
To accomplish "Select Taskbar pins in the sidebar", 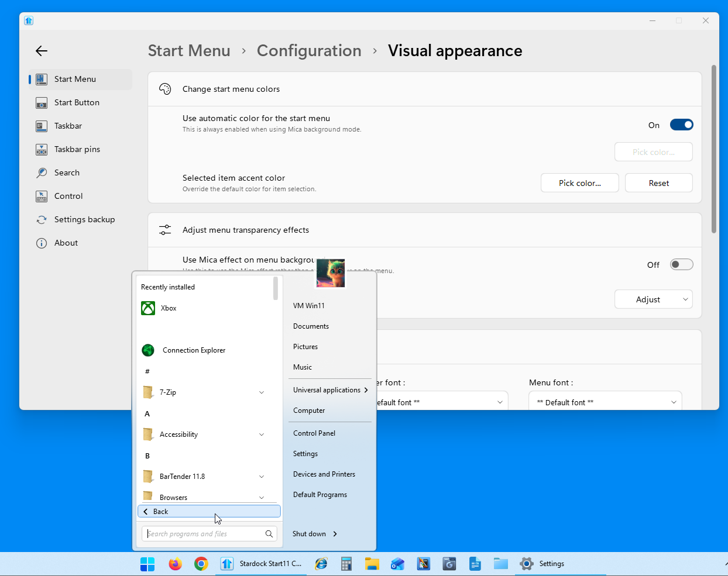I will tap(77, 149).
